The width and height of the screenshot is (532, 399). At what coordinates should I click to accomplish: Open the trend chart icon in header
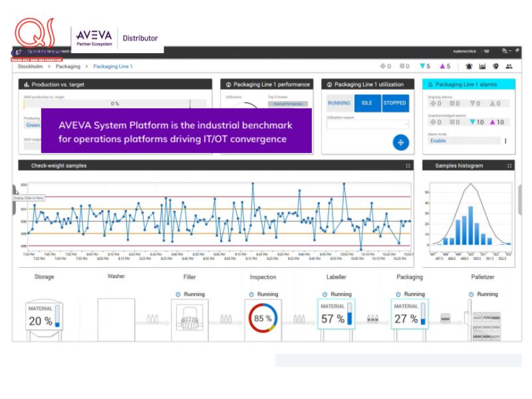click(x=483, y=66)
